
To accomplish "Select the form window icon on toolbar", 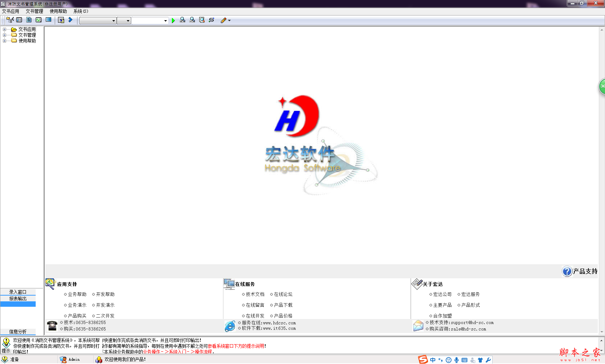I will [x=19, y=20].
